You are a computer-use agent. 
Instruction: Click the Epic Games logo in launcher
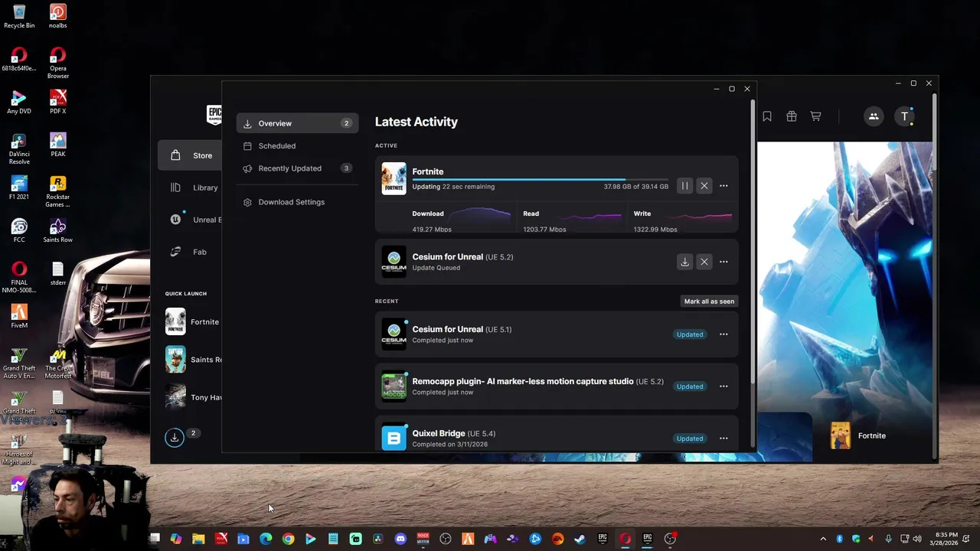click(x=214, y=115)
